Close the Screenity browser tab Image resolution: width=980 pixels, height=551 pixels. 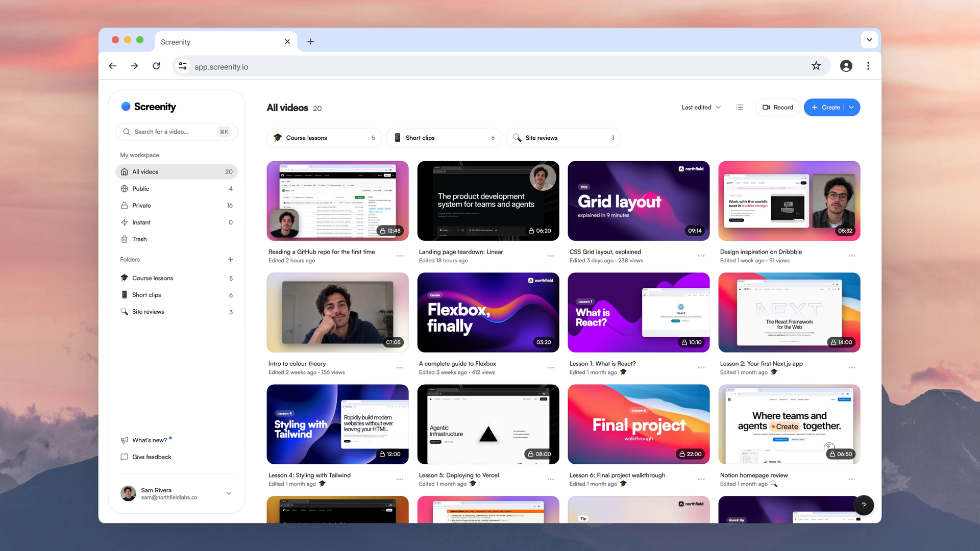pos(287,42)
